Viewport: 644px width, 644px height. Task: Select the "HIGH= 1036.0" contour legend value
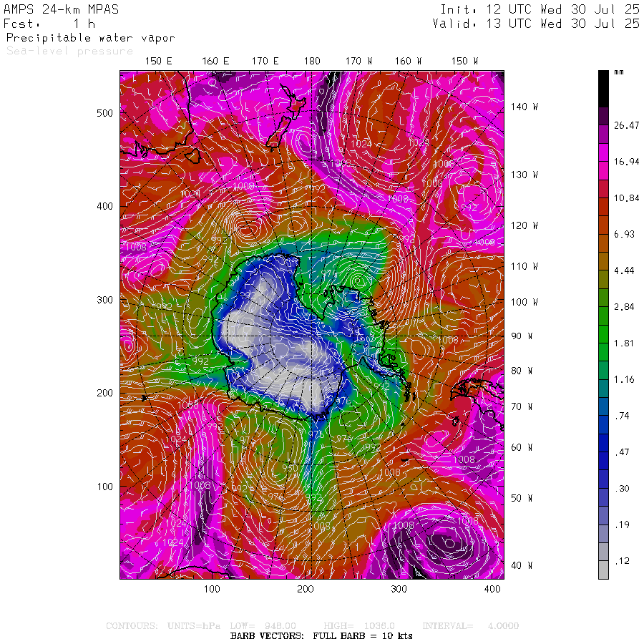tap(359, 626)
